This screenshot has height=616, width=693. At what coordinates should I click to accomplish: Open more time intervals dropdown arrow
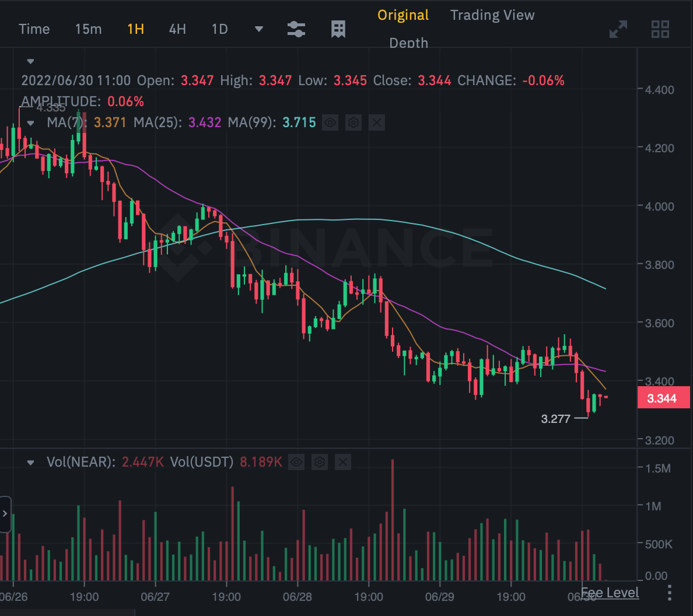(x=259, y=29)
